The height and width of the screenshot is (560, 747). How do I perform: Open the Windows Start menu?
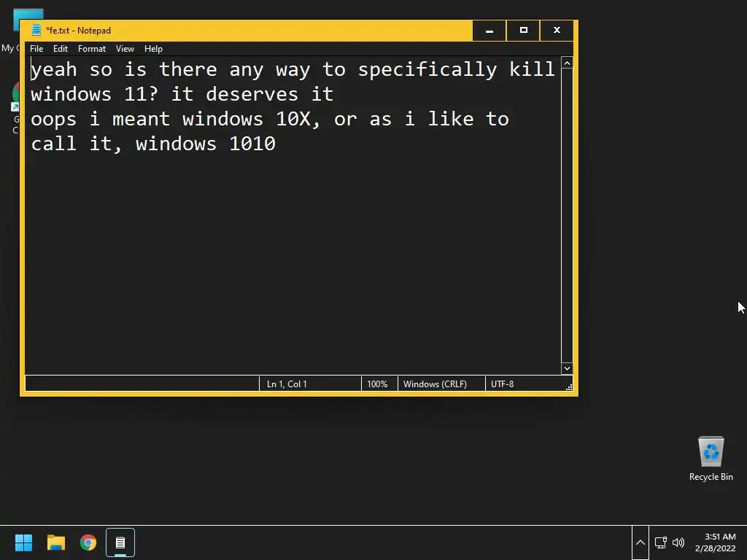click(x=23, y=542)
